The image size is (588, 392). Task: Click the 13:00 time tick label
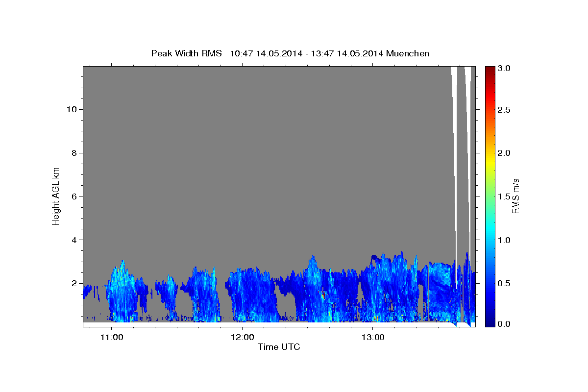pos(372,338)
